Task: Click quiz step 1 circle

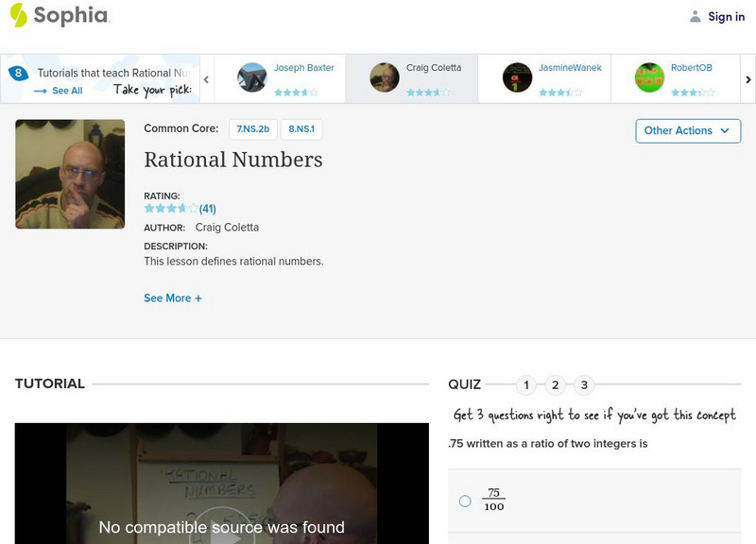Action: coord(525,385)
